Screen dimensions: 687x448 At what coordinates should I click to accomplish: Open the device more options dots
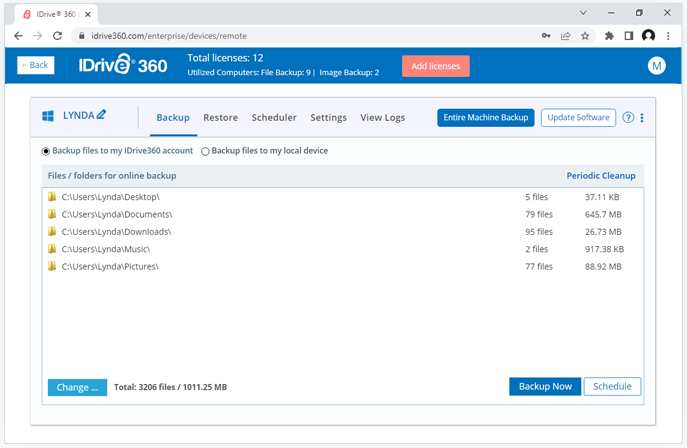click(642, 118)
